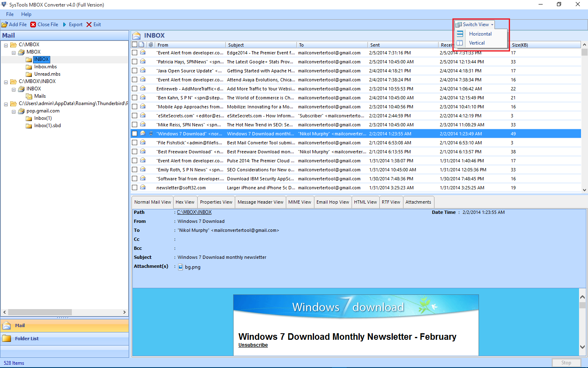Click the red Close File icon
Screen dimensions: 588x368
click(x=33, y=25)
